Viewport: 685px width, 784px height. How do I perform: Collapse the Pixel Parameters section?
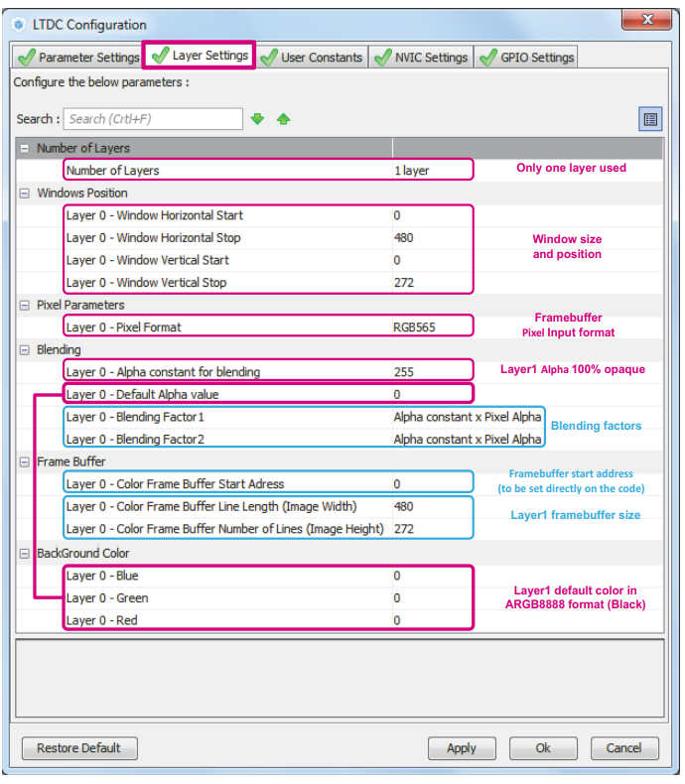click(25, 306)
